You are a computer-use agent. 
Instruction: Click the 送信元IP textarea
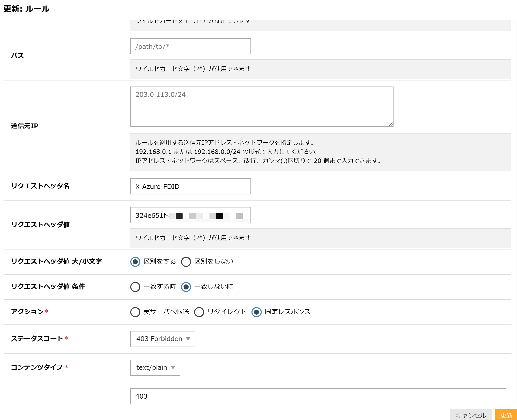(262, 107)
